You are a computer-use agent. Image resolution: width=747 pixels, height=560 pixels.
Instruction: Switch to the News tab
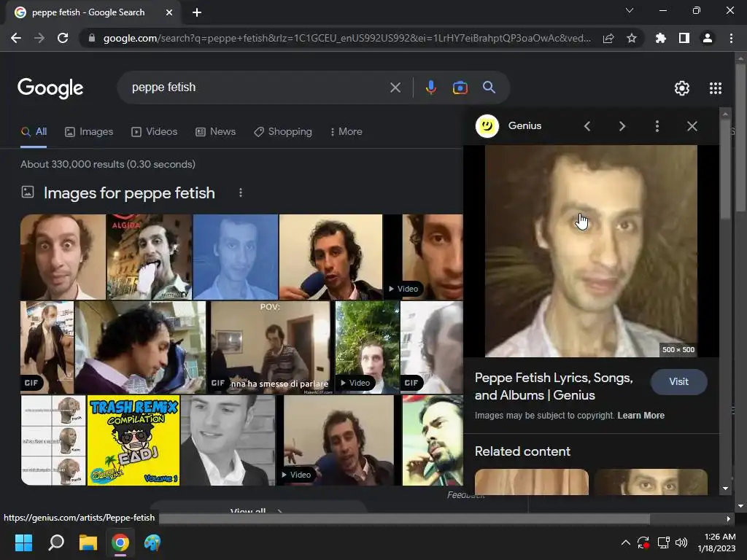(216, 131)
